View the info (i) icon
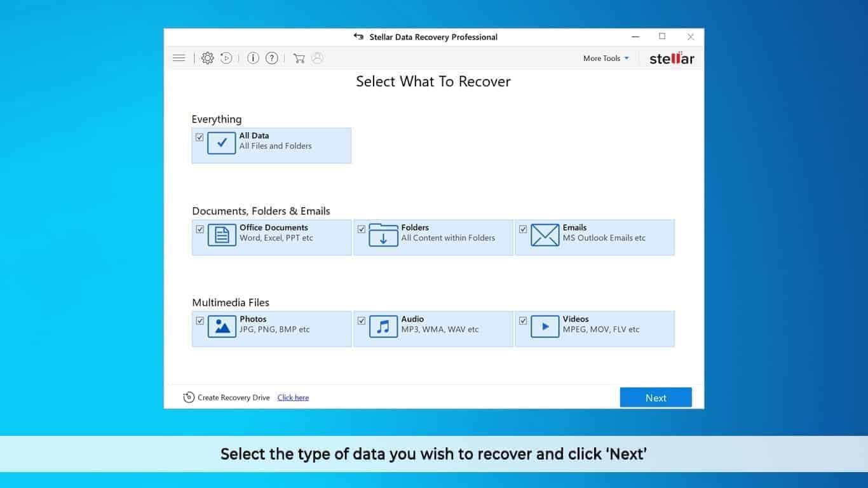Viewport: 868px width, 488px height. coord(252,58)
